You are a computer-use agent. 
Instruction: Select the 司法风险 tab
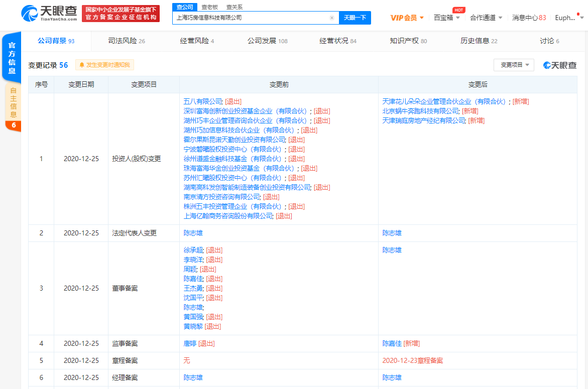pyautogui.click(x=127, y=41)
